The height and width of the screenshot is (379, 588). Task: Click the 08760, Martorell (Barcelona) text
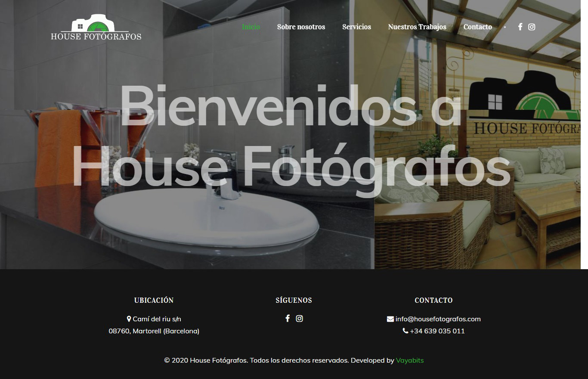pyautogui.click(x=154, y=331)
